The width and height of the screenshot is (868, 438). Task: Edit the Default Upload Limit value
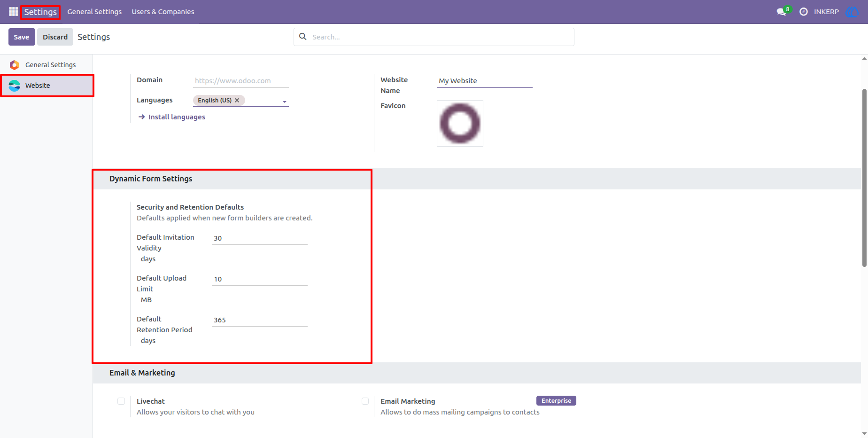click(x=260, y=279)
